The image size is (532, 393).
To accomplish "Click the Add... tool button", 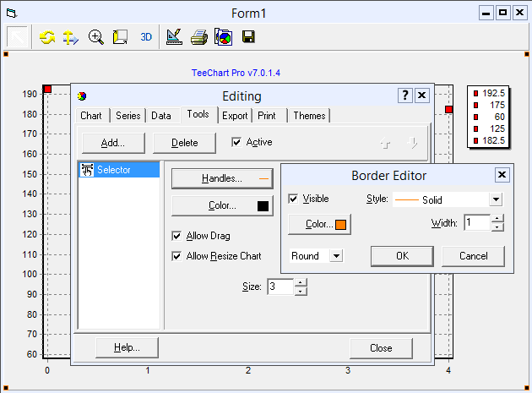I will pyautogui.click(x=113, y=143).
